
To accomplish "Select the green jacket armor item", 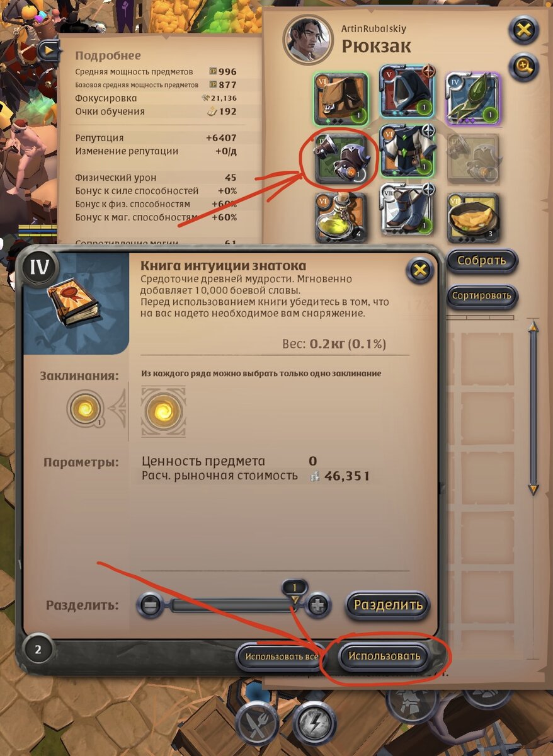I will [x=408, y=157].
